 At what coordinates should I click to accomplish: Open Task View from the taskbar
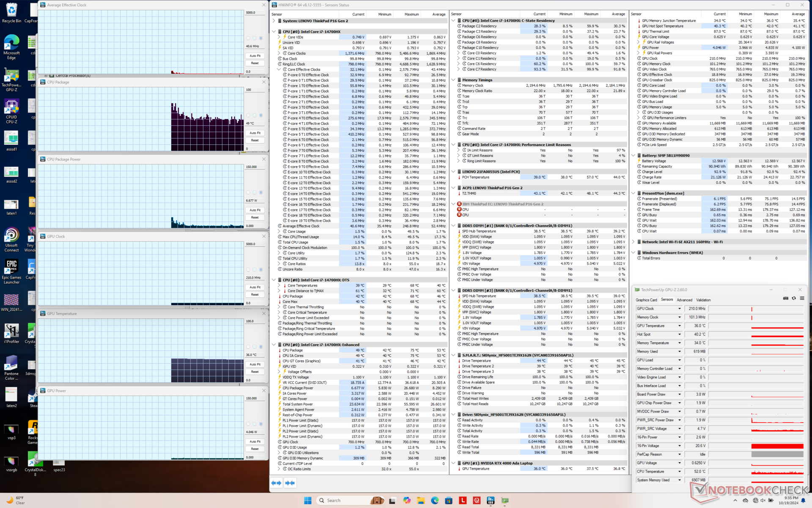(x=392, y=500)
